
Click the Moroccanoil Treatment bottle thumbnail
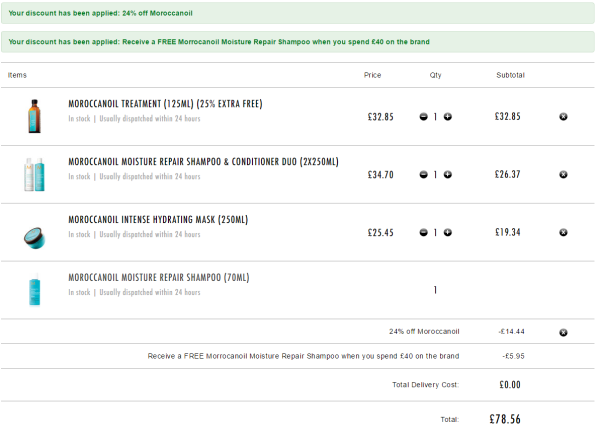[x=34, y=116]
